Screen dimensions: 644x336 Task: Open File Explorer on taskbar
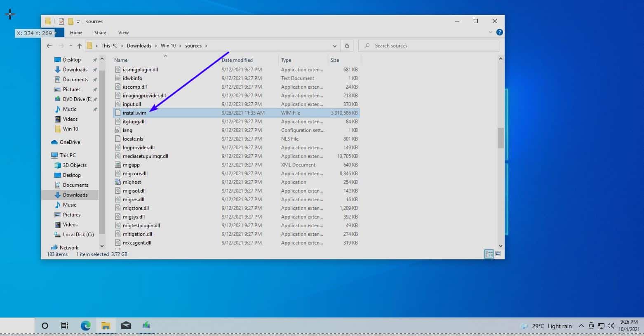pos(106,326)
